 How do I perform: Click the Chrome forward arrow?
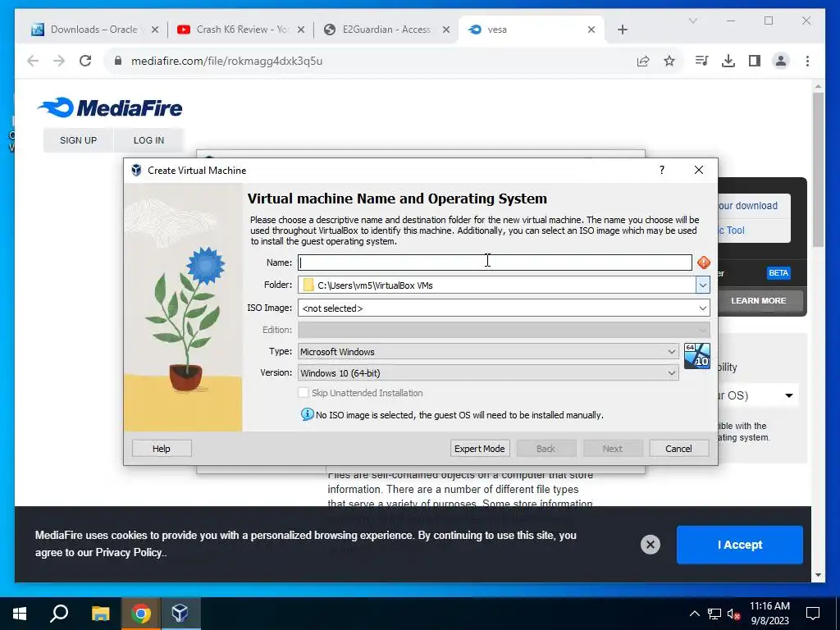click(59, 61)
